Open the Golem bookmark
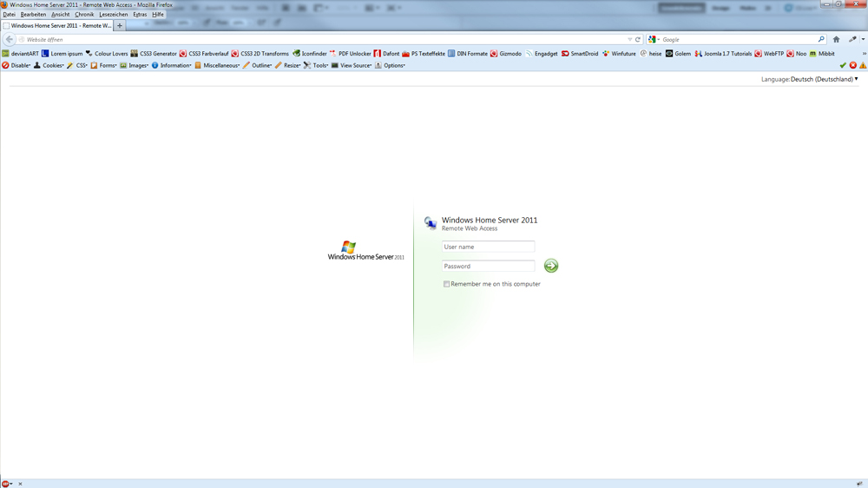868x488 pixels. coord(678,54)
